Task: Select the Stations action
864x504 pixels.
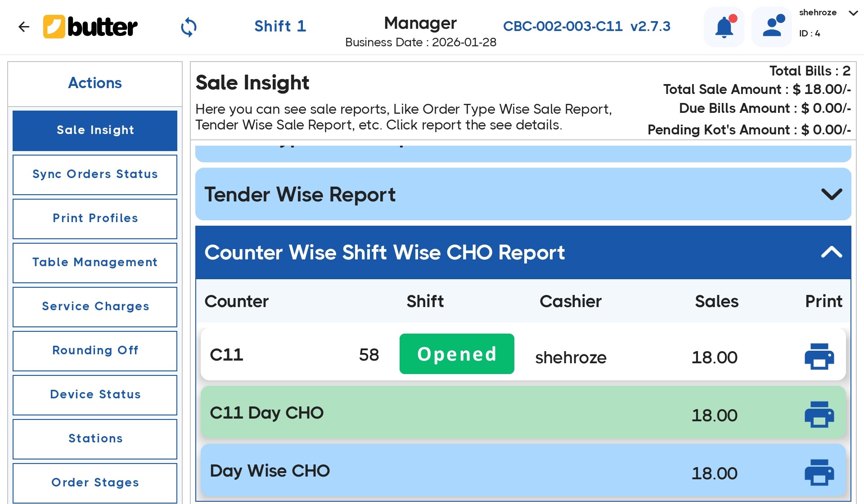Action: (95, 438)
